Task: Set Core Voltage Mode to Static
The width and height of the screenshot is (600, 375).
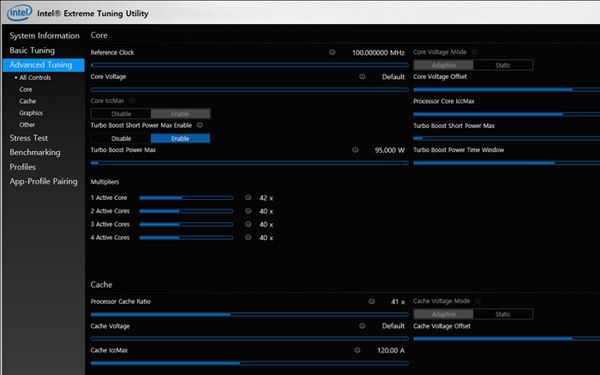Action: 503,65
